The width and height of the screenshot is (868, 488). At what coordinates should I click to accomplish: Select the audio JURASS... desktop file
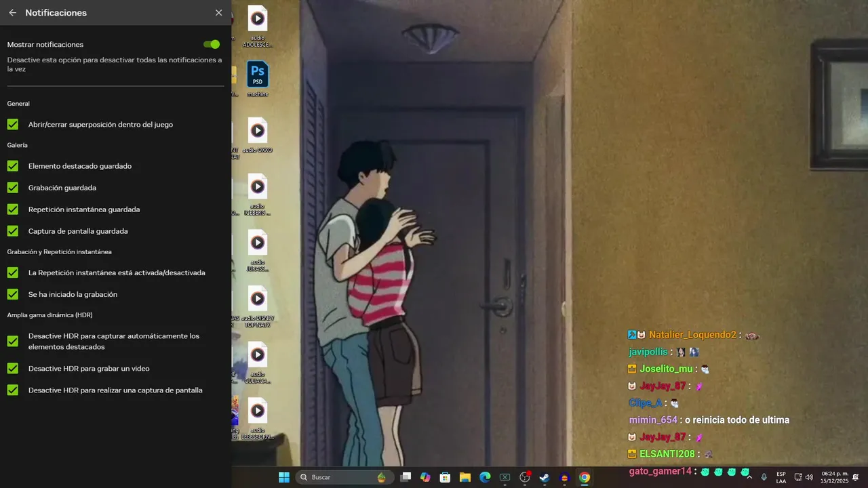(258, 251)
